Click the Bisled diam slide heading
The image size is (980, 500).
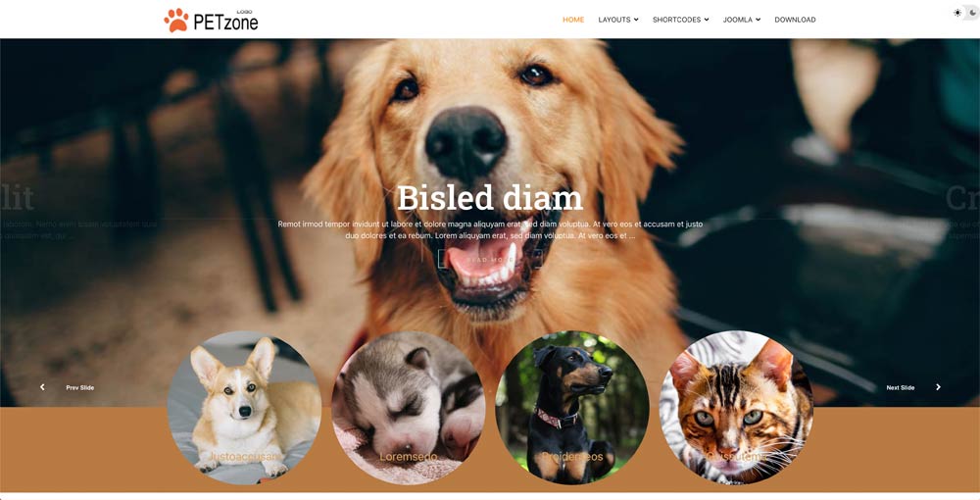[490, 197]
